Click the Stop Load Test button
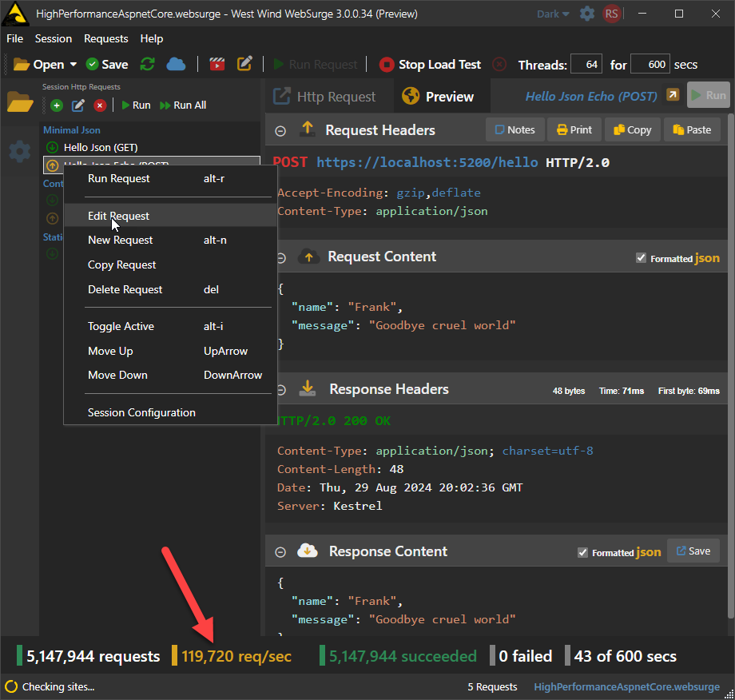Screen dimensions: 735x700 430,64
